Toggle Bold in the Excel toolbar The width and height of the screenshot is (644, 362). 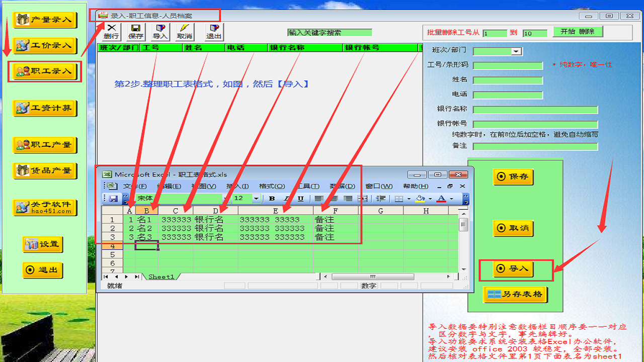pyautogui.click(x=272, y=199)
